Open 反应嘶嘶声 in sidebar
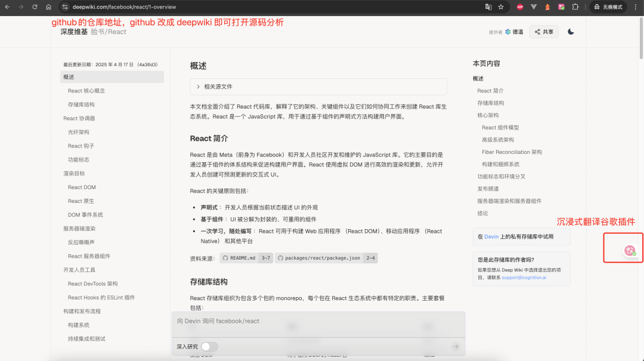The height and width of the screenshot is (361, 644). click(x=81, y=242)
